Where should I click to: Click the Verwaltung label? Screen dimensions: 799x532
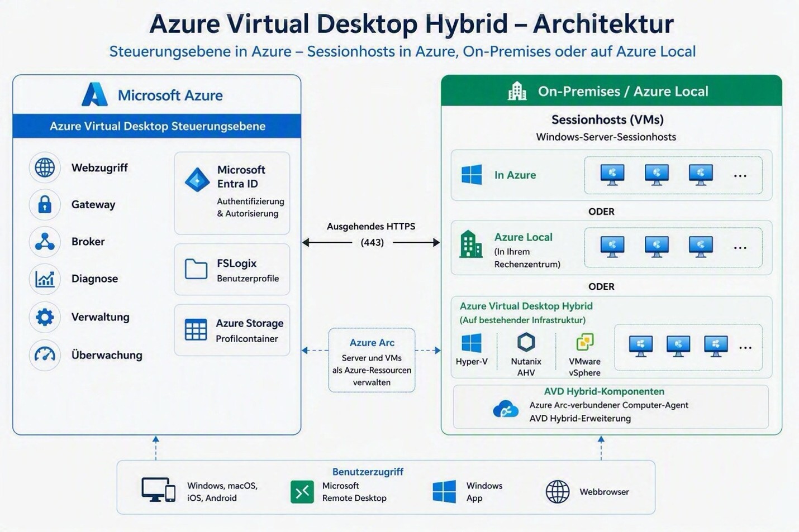[x=100, y=317]
